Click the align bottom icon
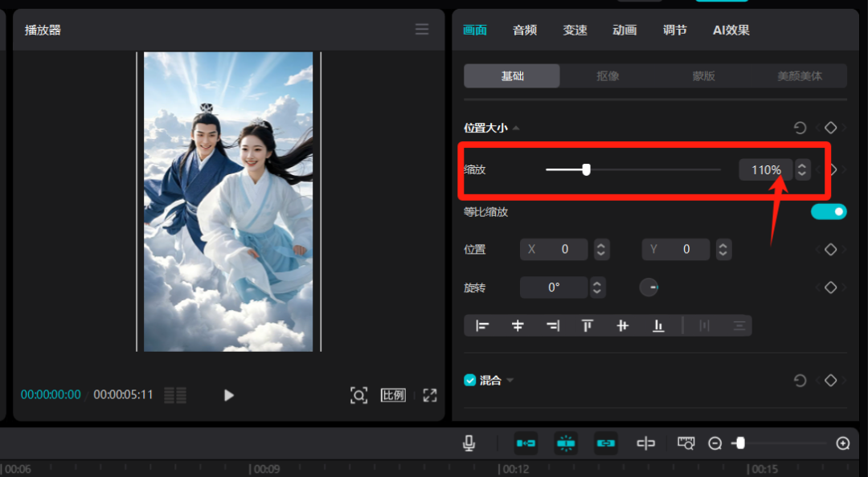This screenshot has width=868, height=477. tap(658, 325)
